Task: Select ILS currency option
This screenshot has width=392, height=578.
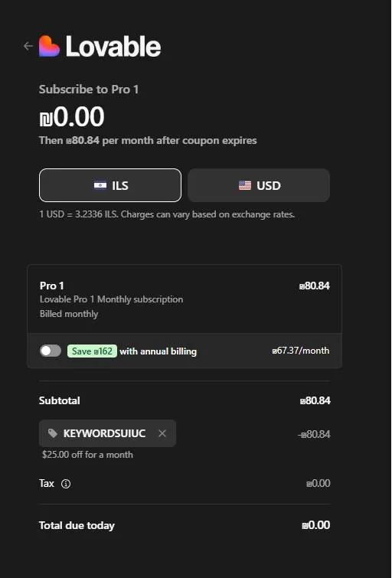Action: tap(110, 185)
